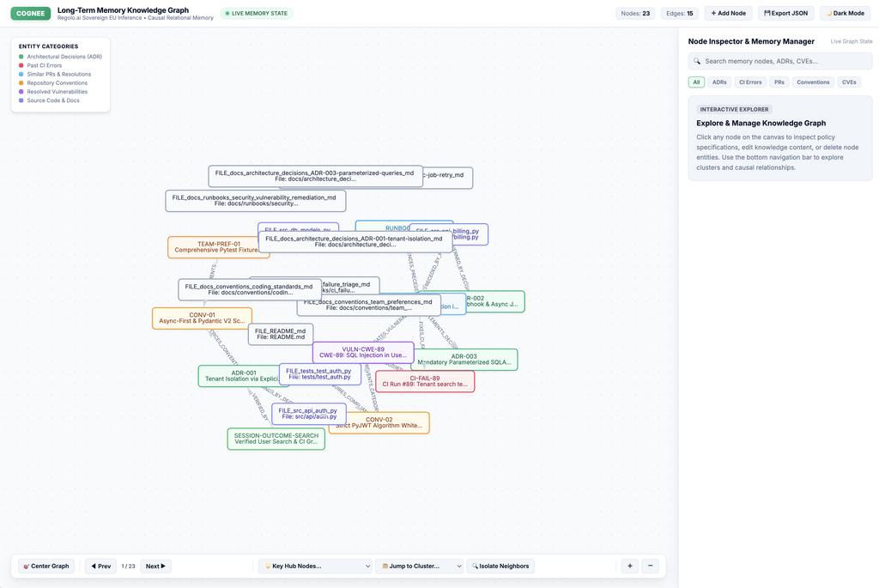Click the Center Graph button

(x=46, y=567)
